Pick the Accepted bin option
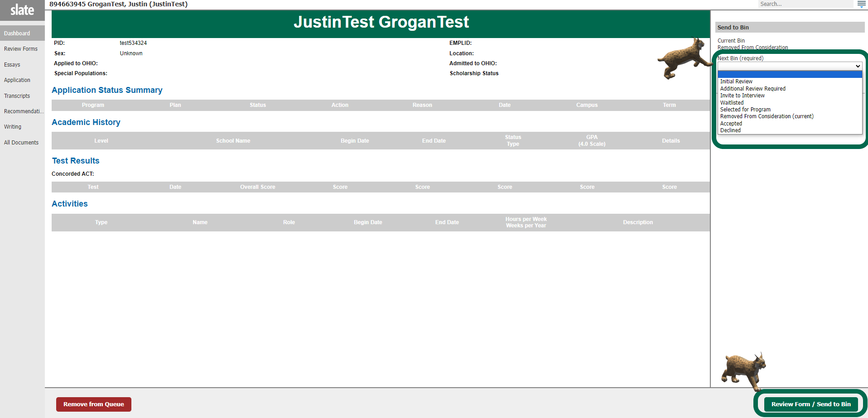Screen dimensions: 868x418 click(x=790, y=124)
